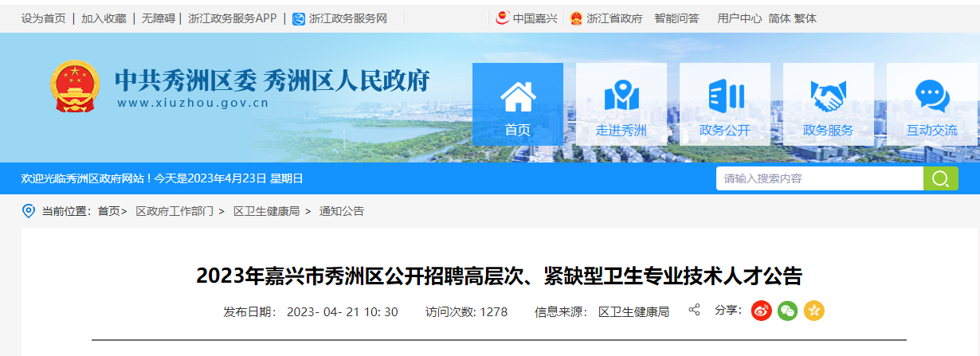Click the green search magnifier button

941,178
